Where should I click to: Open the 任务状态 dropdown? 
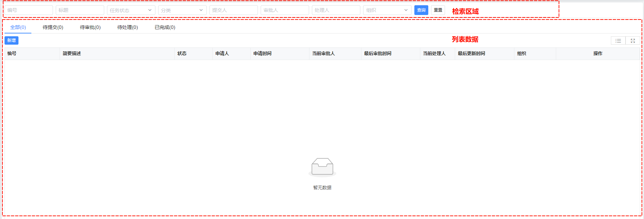coord(131,10)
